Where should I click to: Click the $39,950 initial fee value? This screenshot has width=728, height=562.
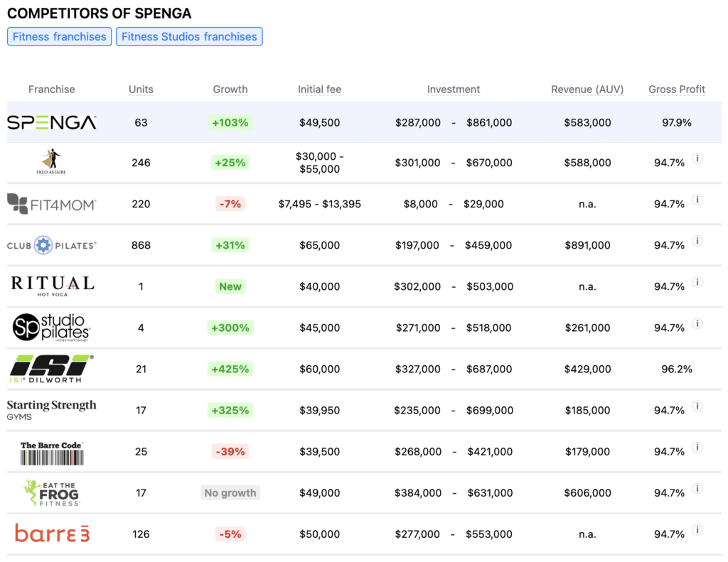319,410
